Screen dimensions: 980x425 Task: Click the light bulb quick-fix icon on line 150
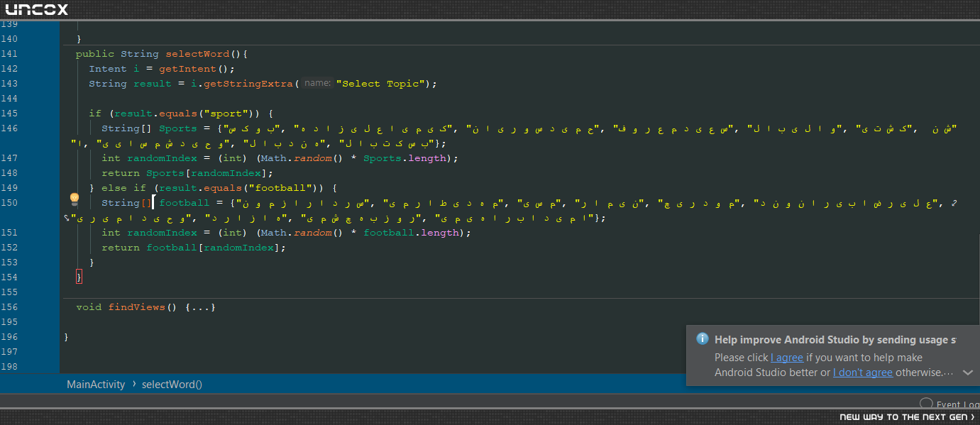point(73,199)
